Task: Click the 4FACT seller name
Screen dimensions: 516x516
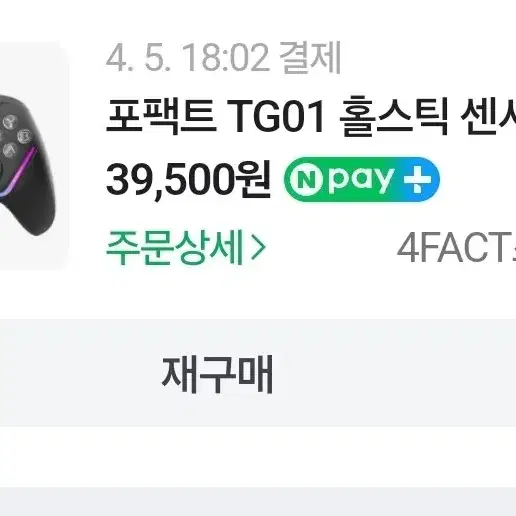Action: point(457,248)
